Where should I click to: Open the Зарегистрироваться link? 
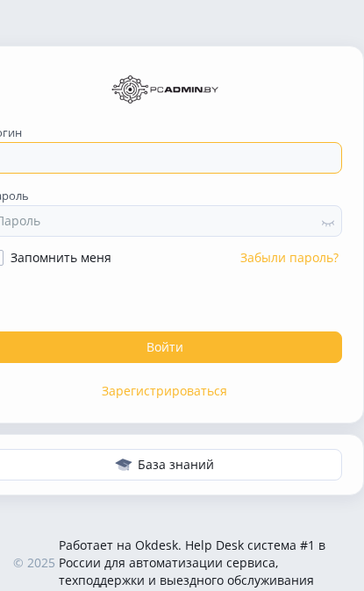point(164,391)
